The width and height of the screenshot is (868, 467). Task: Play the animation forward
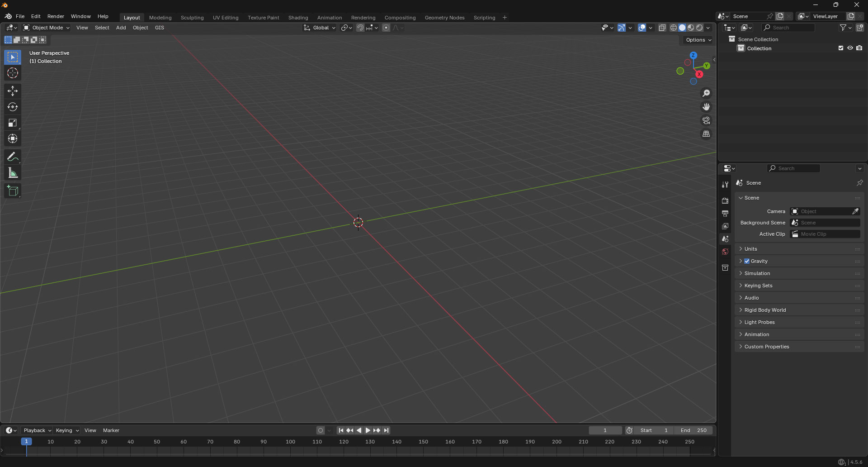(368, 430)
